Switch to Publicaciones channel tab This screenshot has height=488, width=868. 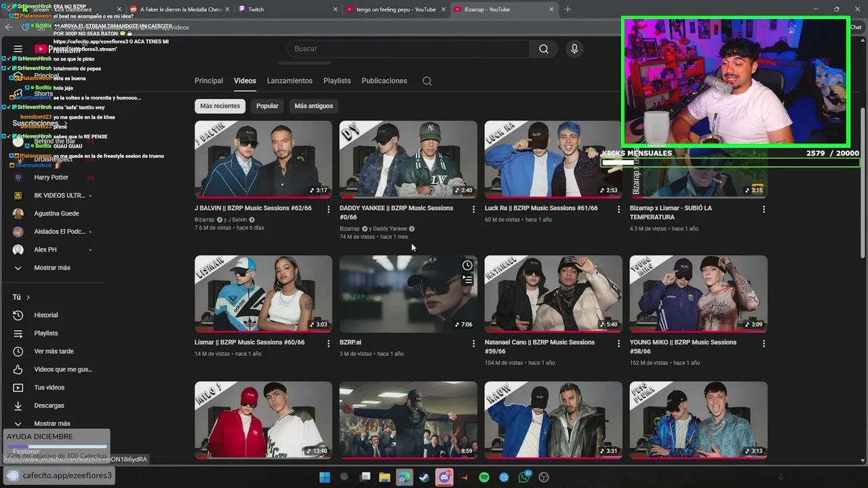tap(384, 81)
